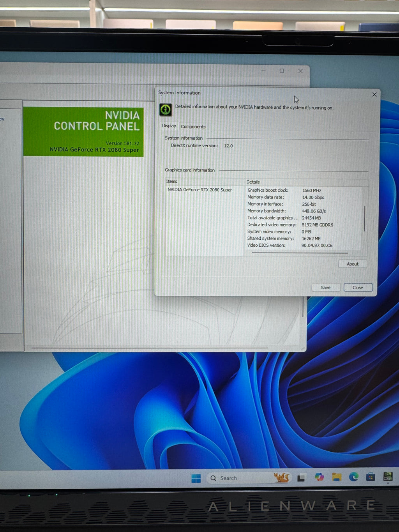The width and height of the screenshot is (399, 532).
Task: Click the DirectX runtime version value 12.0
Action: (228, 146)
